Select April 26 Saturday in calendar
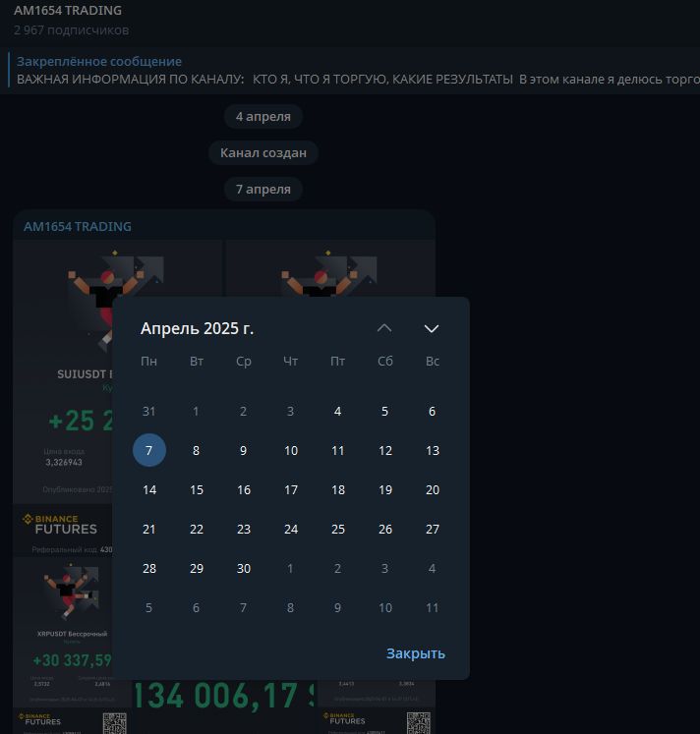Viewport: 700px width, 734px height. pyautogui.click(x=384, y=529)
